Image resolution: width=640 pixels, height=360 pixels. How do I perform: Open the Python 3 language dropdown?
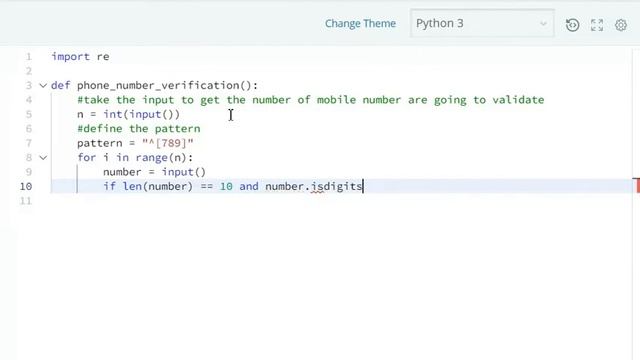click(x=482, y=24)
